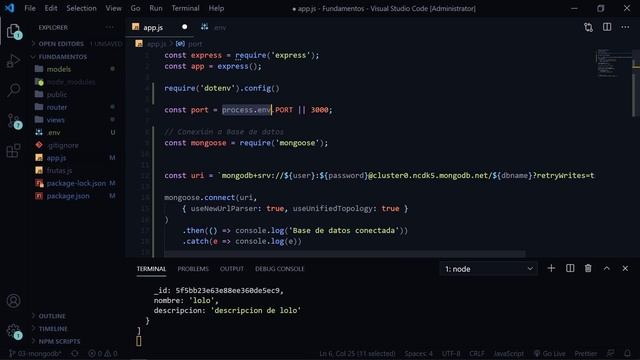The width and height of the screenshot is (640, 360).
Task: Click the Prettier status bar item
Action: pyautogui.click(x=585, y=353)
